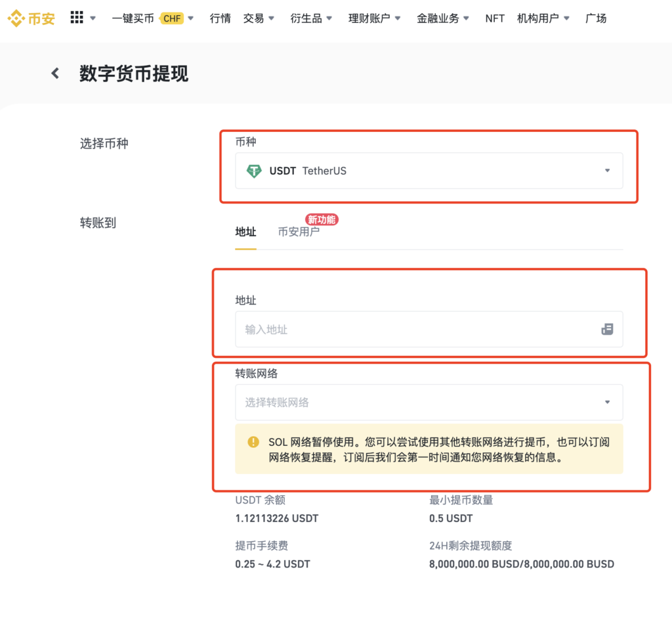Open 广场 page
672x618 pixels.
pos(596,18)
